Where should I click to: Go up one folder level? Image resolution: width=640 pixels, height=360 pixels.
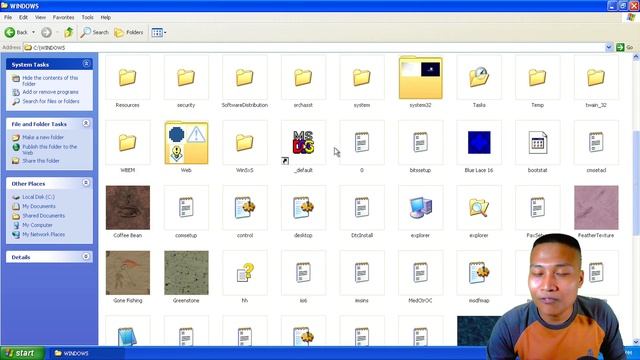[x=69, y=32]
